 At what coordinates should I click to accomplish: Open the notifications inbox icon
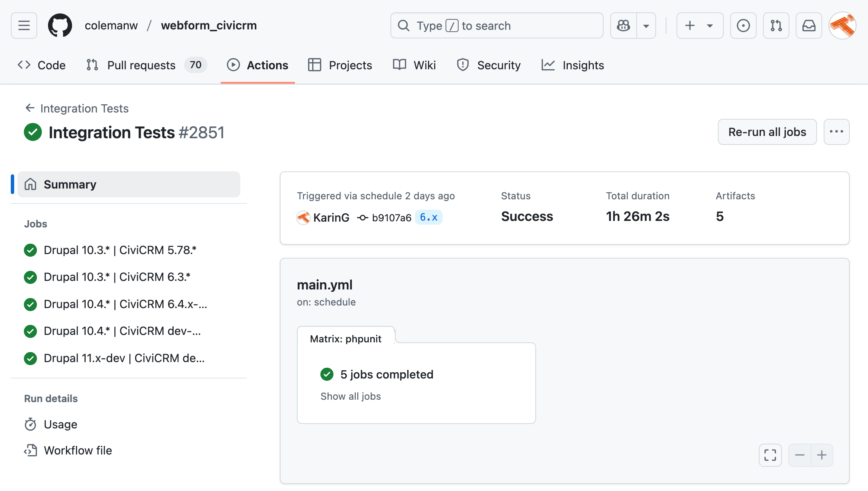[809, 25]
